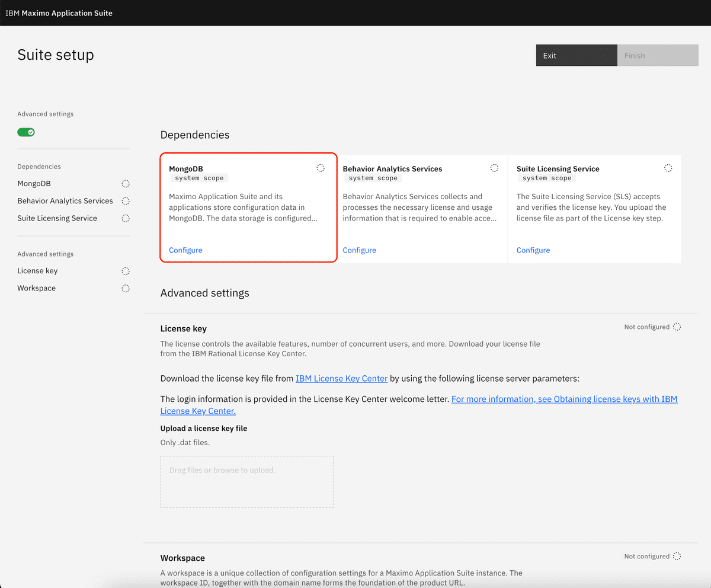Image resolution: width=711 pixels, height=588 pixels.
Task: Click the status spinner on the MongoDB dependency card
Action: [x=321, y=168]
